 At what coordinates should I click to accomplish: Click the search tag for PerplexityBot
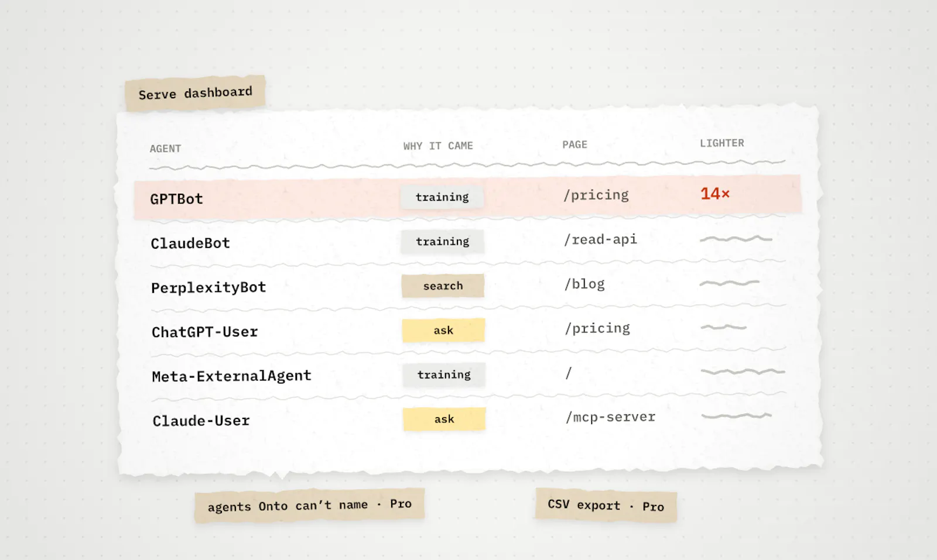443,286
